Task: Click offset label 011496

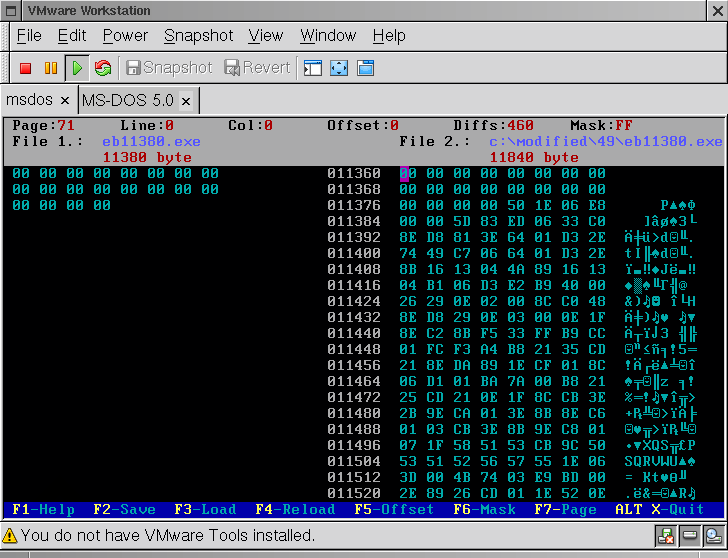Action: click(354, 446)
